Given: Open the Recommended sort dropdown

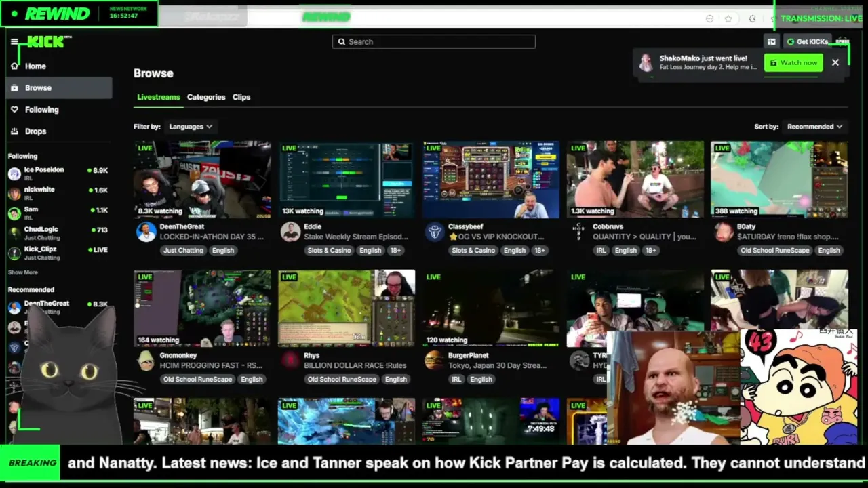Looking at the screenshot, I should pyautogui.click(x=814, y=127).
